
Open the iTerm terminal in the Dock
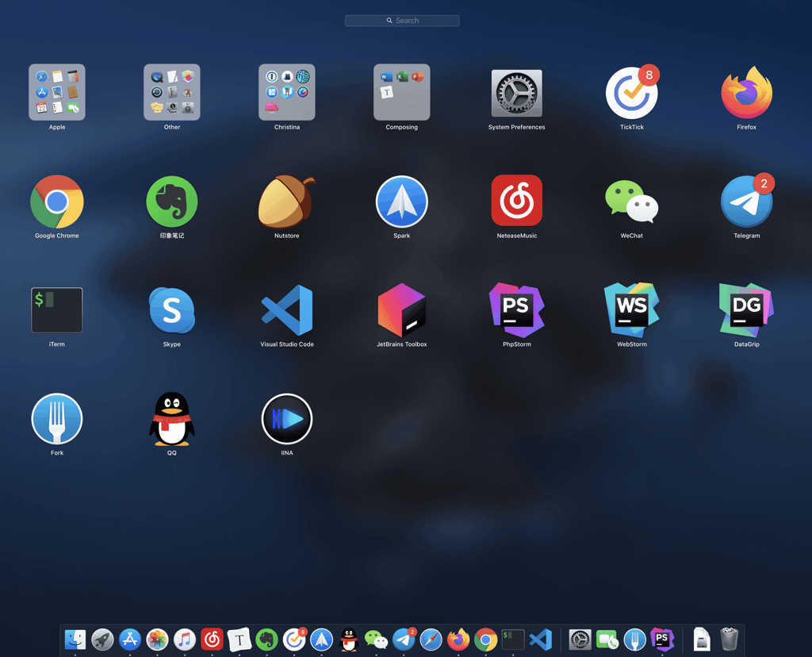click(x=513, y=640)
